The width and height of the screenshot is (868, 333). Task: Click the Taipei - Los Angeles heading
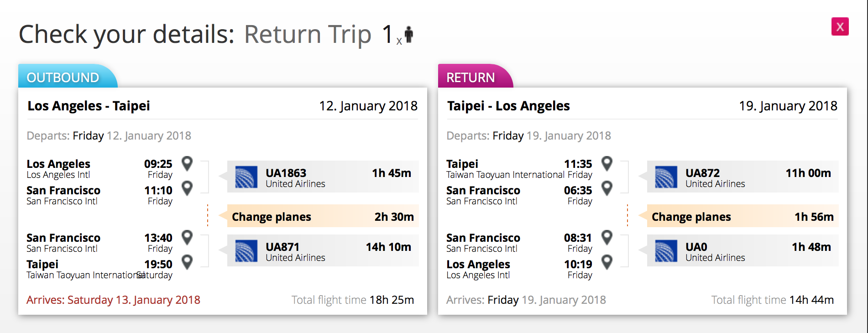508,106
